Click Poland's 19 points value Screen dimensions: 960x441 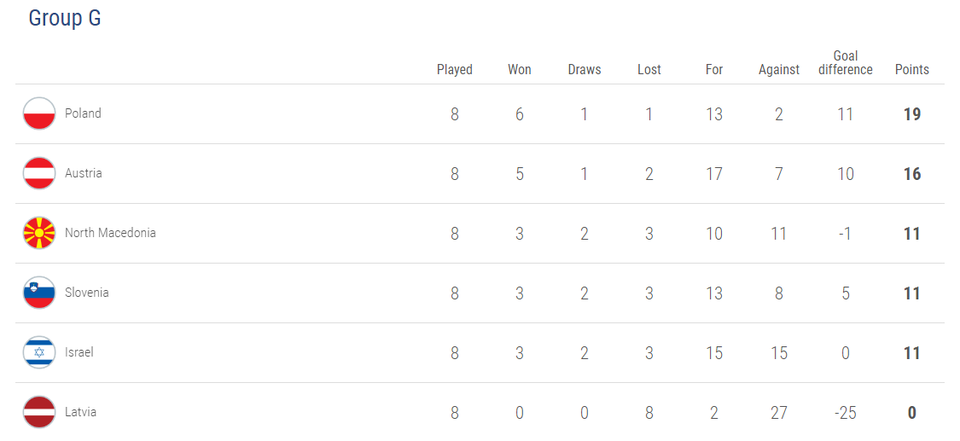tap(911, 114)
